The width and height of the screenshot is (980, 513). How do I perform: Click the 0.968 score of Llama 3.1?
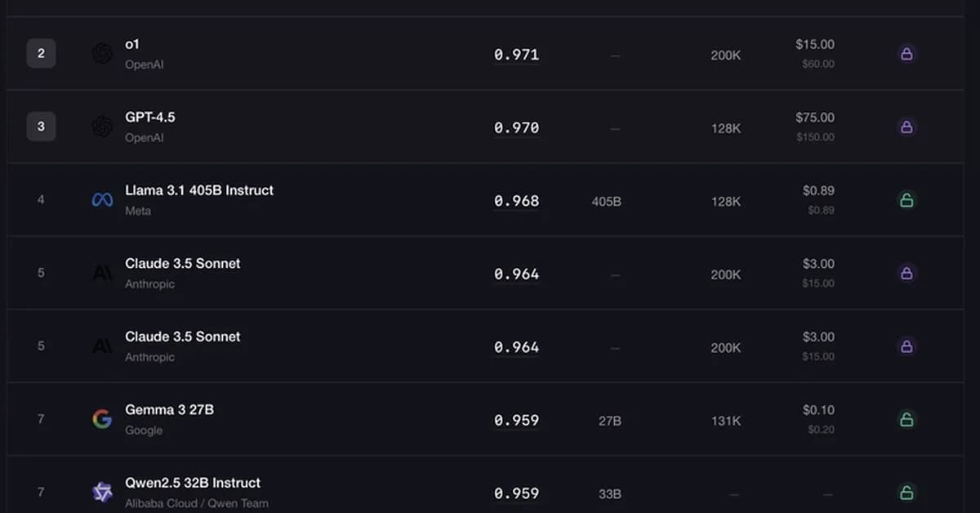pyautogui.click(x=516, y=201)
